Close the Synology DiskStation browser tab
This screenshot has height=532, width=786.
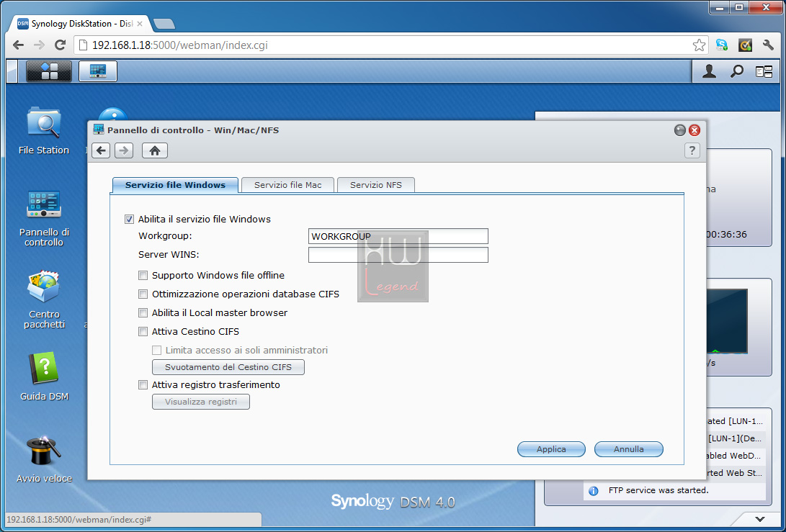pos(140,24)
